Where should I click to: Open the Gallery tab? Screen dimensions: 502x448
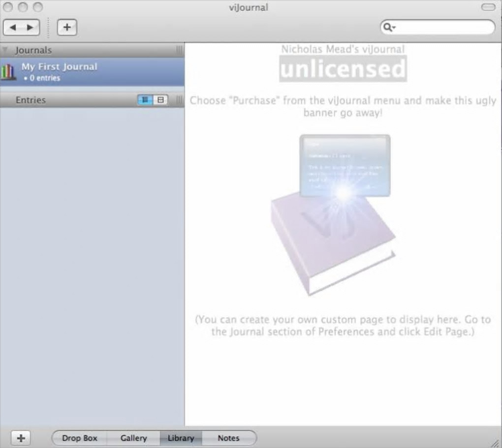pos(133,438)
